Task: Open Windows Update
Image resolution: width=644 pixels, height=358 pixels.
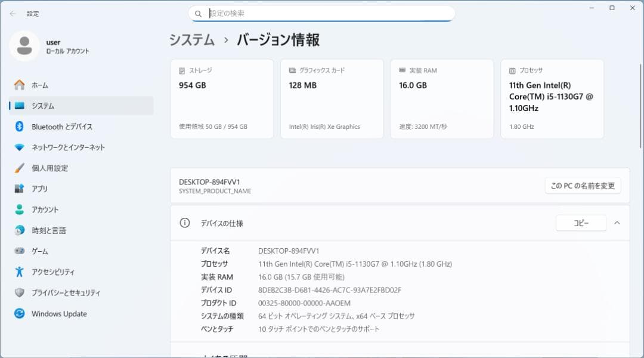Action: pyautogui.click(x=58, y=314)
